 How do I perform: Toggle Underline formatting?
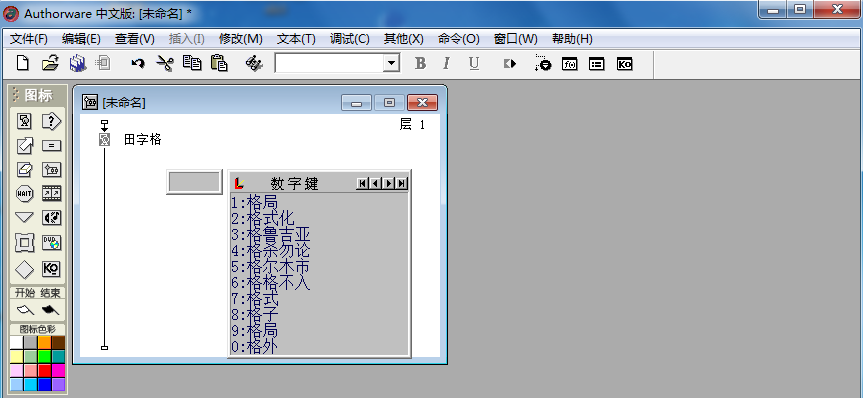(x=474, y=63)
